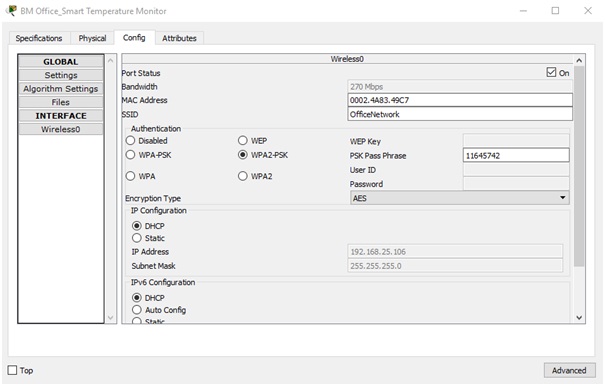
Task: Open Algorithm Settings in sidebar
Action: (61, 89)
